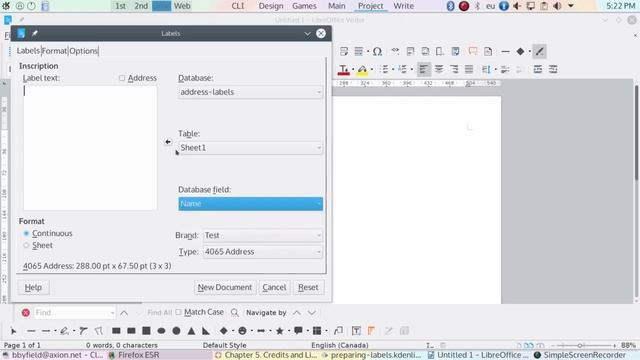The image size is (640, 360).
Task: Open the font color dropdown arrow
Action: [x=353, y=69]
